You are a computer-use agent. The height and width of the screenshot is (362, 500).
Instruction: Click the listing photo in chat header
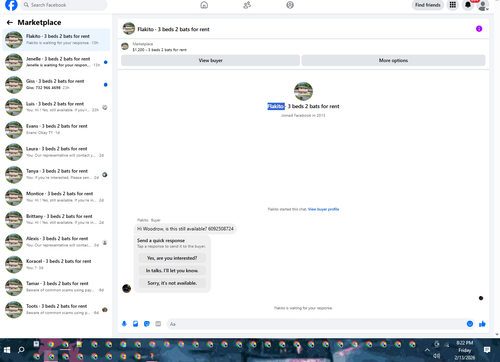pos(129,29)
